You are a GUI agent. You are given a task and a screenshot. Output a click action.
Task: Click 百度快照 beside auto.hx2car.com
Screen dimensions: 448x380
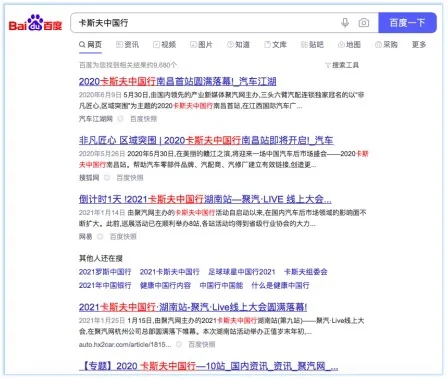(202, 345)
